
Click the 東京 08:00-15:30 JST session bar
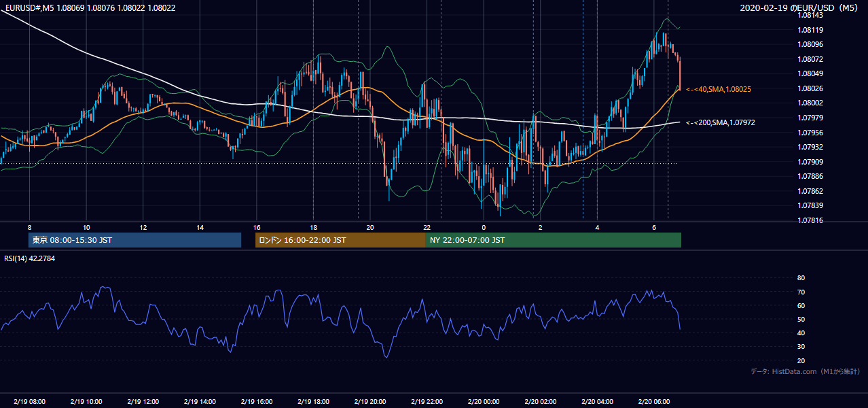pos(134,240)
